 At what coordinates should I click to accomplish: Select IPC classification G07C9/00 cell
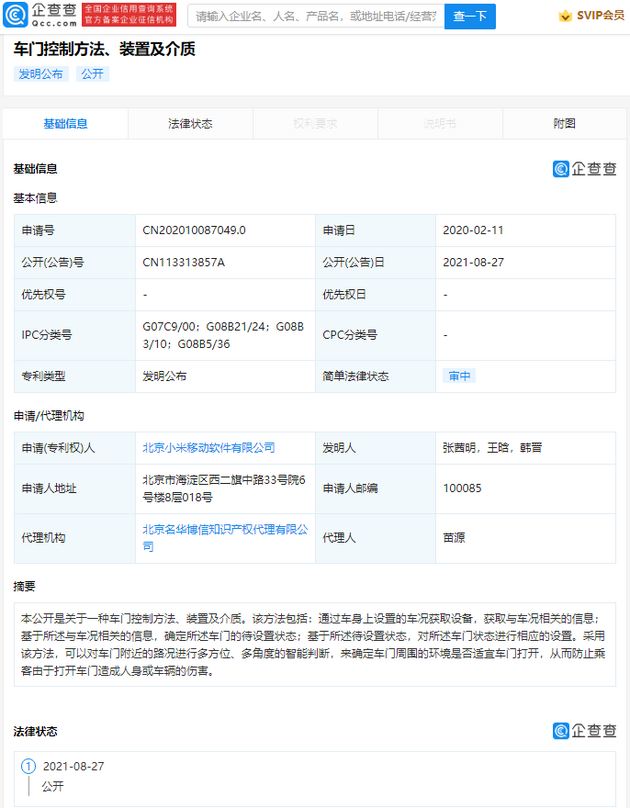click(223, 335)
